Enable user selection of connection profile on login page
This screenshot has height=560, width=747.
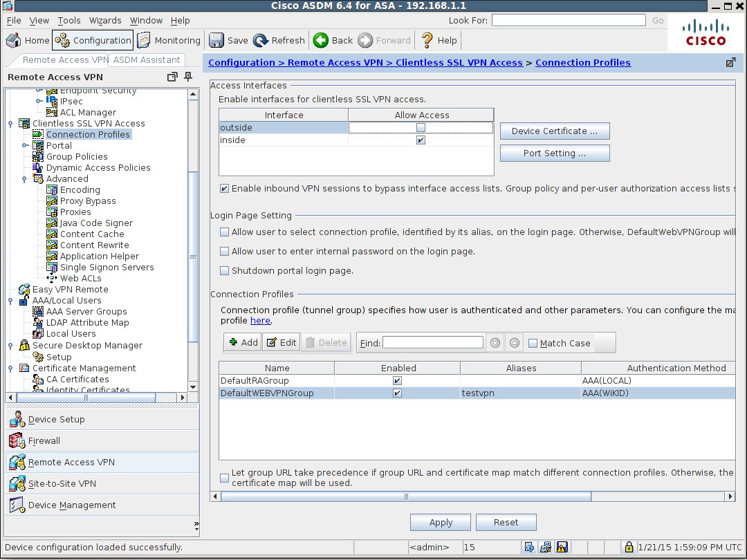[x=224, y=232]
